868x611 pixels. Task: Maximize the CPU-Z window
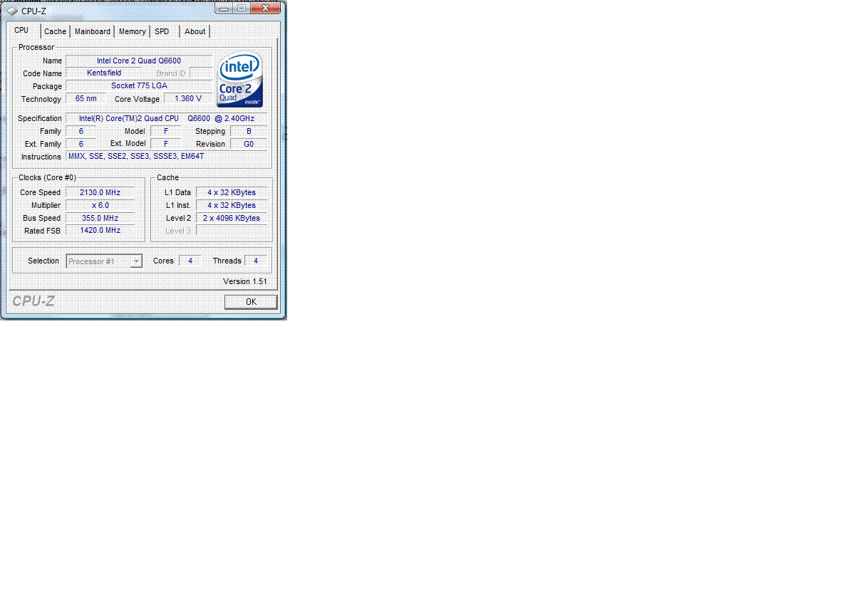point(241,8)
